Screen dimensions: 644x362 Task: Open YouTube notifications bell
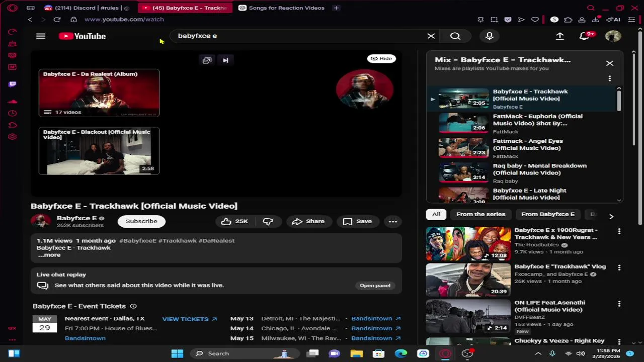585,36
